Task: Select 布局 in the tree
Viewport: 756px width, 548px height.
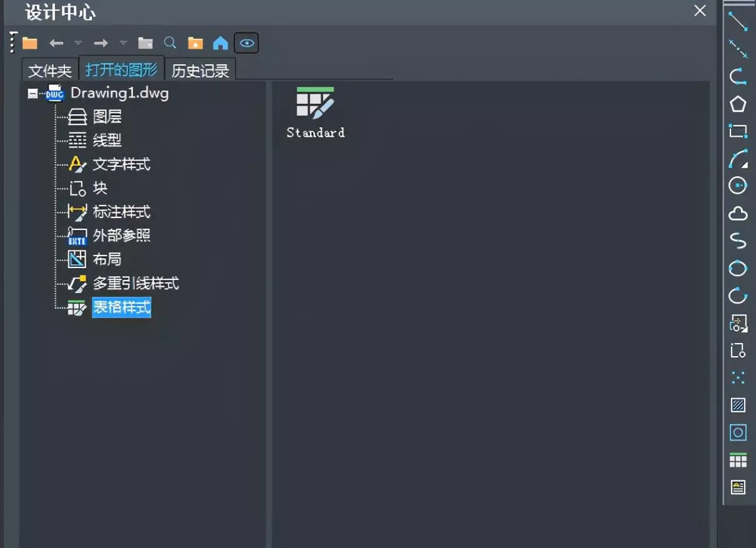Action: (107, 259)
